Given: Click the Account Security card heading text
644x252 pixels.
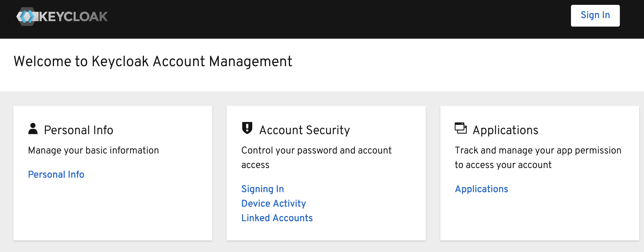Looking at the screenshot, I should [304, 130].
